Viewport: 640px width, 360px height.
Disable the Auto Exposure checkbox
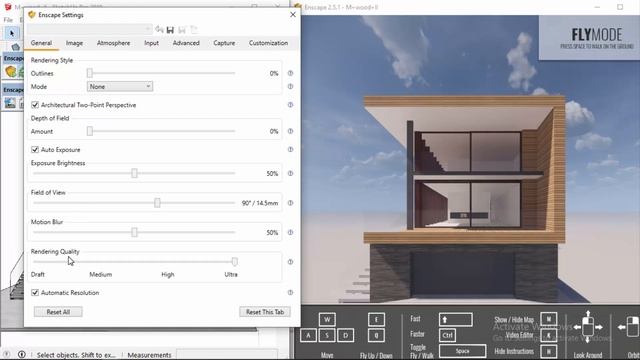click(x=35, y=150)
